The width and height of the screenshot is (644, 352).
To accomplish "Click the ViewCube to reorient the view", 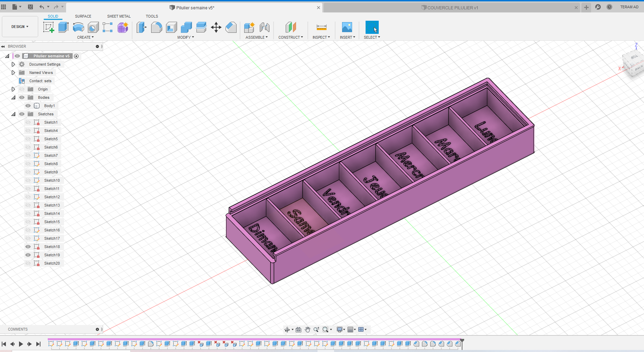I will coord(634,64).
